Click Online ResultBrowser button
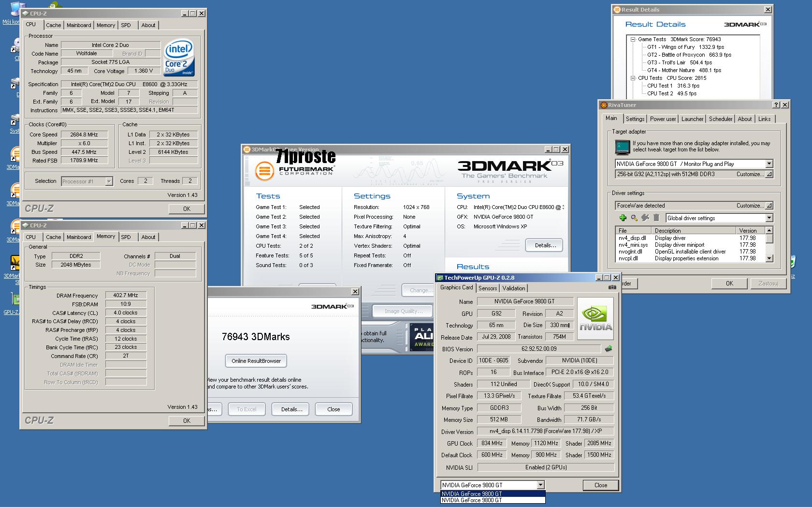 [256, 361]
